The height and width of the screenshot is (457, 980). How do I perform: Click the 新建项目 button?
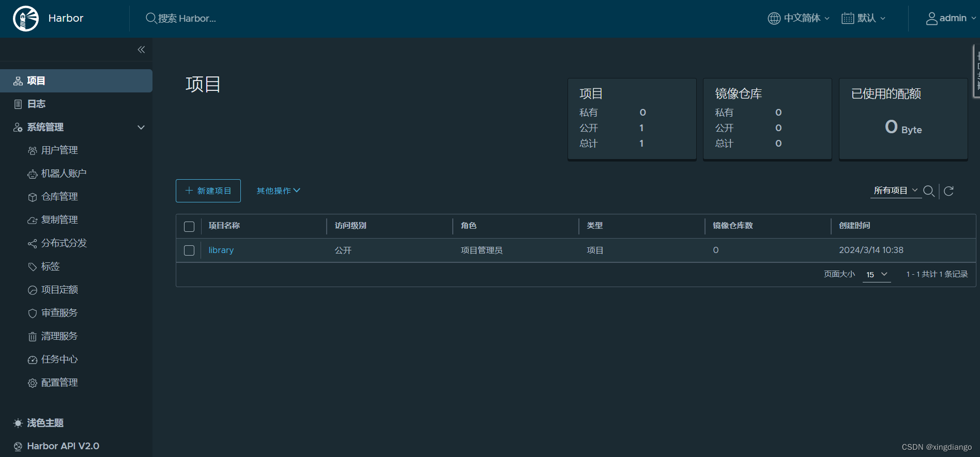[208, 191]
